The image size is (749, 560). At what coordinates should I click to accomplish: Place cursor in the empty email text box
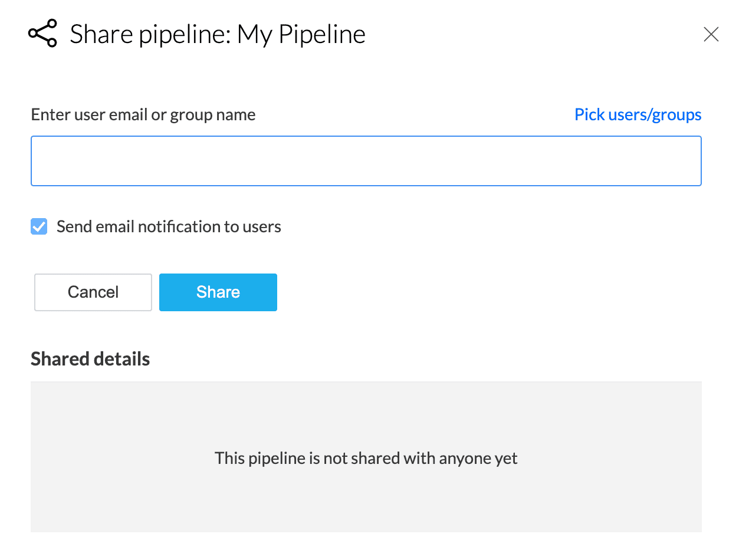click(x=366, y=161)
